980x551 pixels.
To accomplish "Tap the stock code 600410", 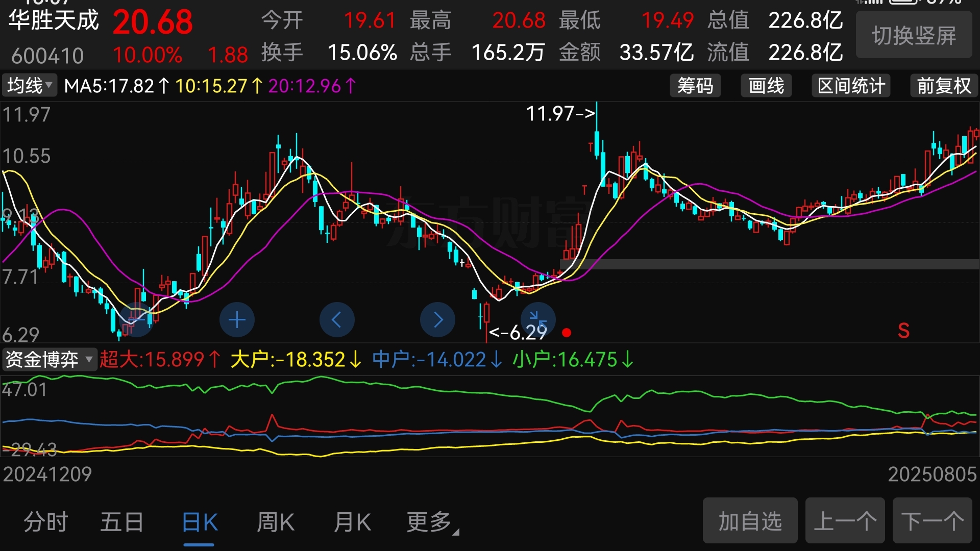I will pyautogui.click(x=47, y=56).
